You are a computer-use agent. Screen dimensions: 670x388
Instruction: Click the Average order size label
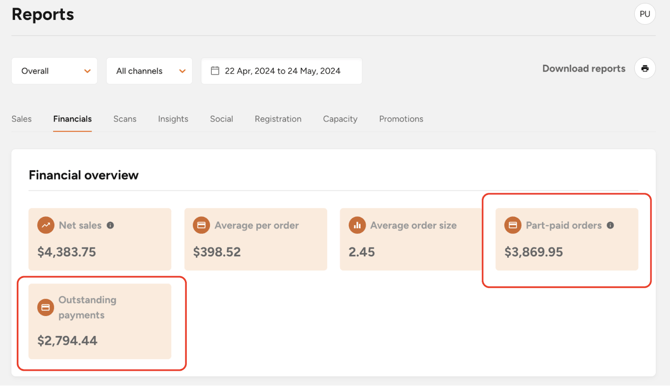point(413,225)
